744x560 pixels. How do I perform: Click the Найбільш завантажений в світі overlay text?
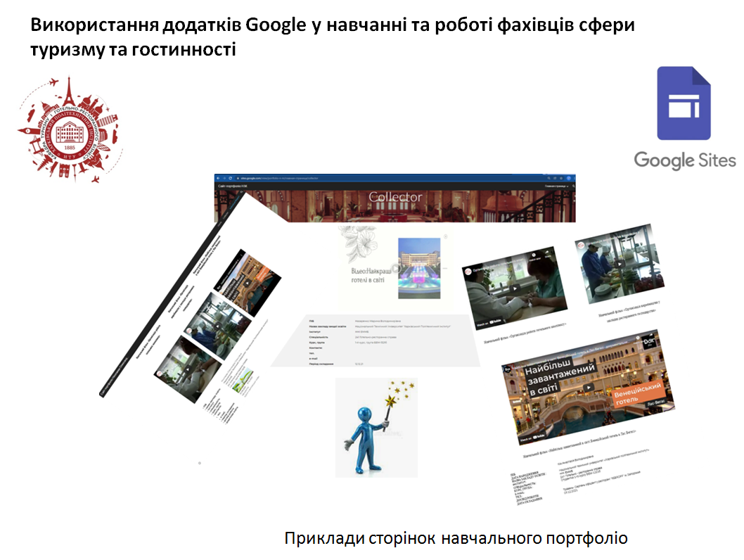(x=559, y=378)
